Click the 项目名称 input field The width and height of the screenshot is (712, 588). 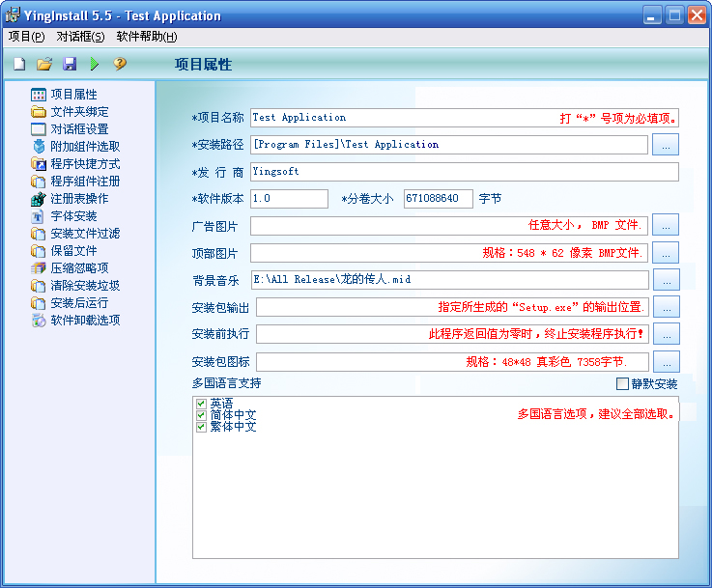point(465,118)
